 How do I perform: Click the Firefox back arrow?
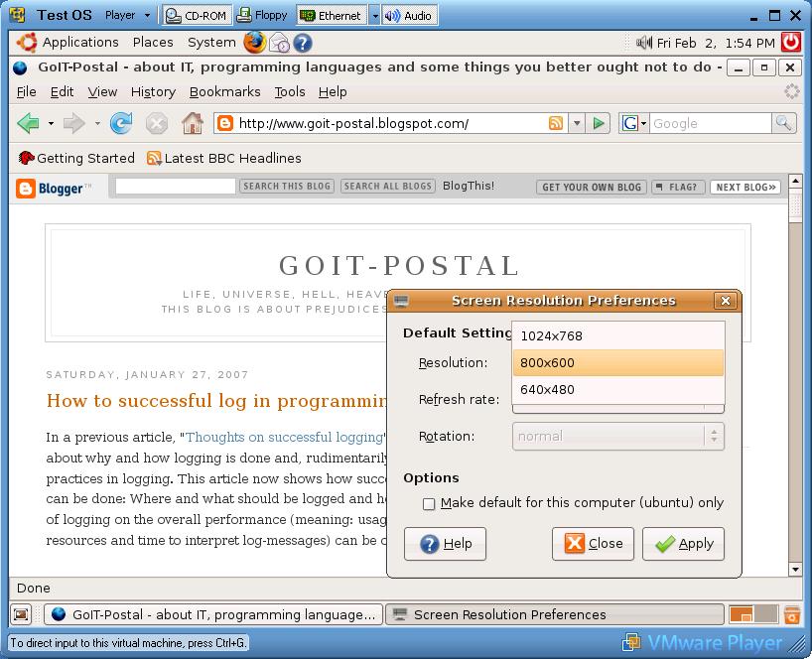point(29,123)
